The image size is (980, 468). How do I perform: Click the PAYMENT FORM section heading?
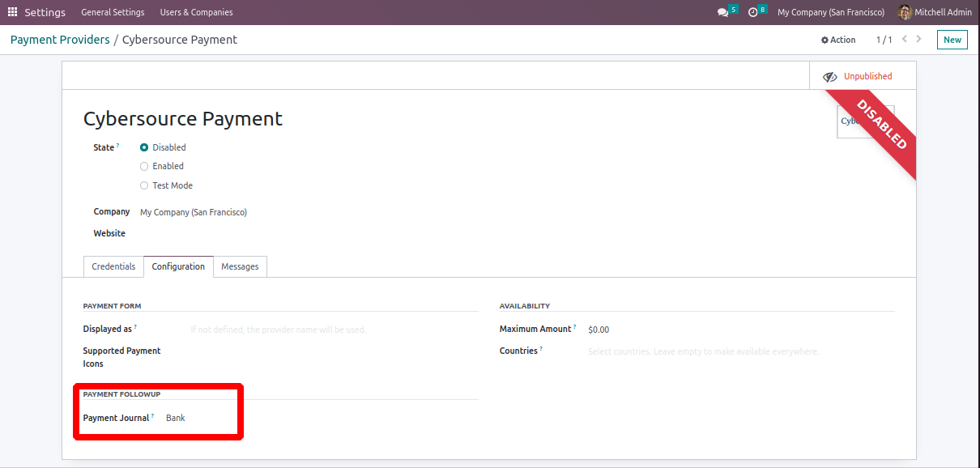(112, 306)
